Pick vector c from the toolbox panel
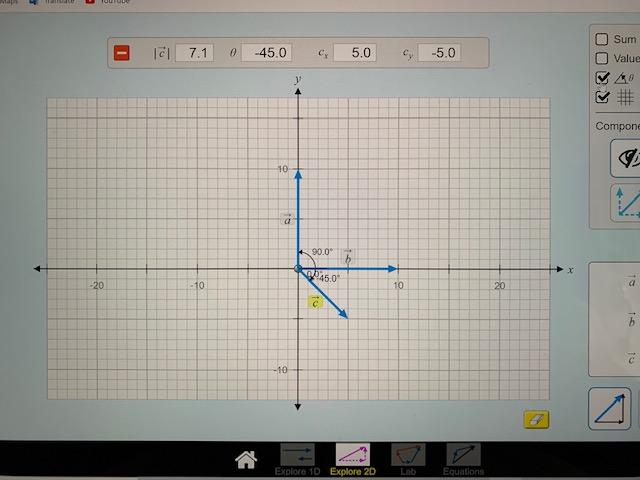This screenshot has height=480, width=640. click(x=631, y=358)
